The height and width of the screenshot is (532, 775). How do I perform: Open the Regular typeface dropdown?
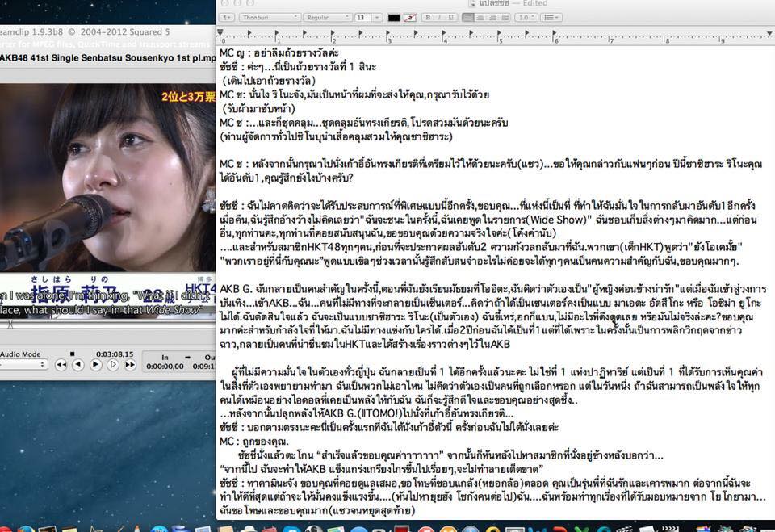click(327, 17)
